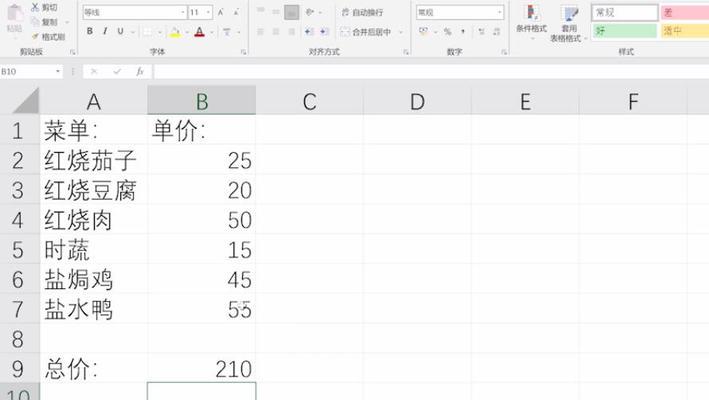Click the phonetic guide (文) icon
The image size is (709, 400).
[227, 32]
